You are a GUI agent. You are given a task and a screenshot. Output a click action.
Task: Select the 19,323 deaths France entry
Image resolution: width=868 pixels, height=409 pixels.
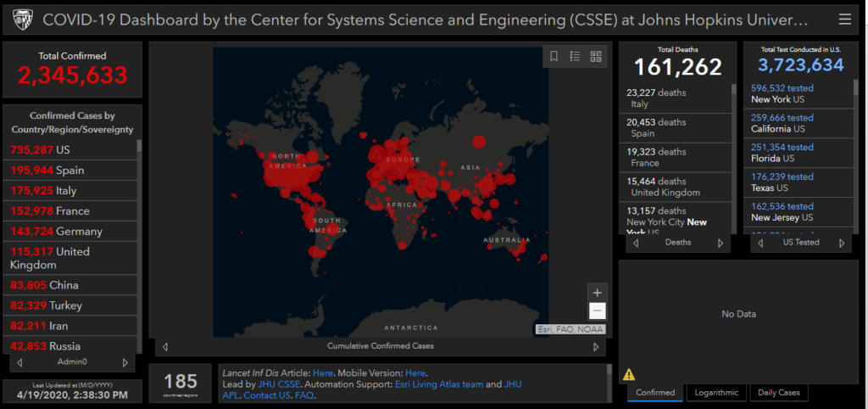click(x=676, y=157)
